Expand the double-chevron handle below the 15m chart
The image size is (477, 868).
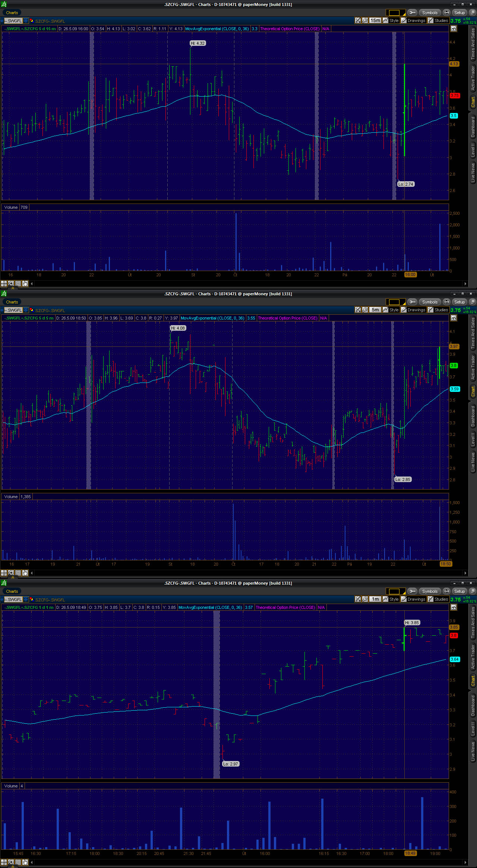coord(13,288)
